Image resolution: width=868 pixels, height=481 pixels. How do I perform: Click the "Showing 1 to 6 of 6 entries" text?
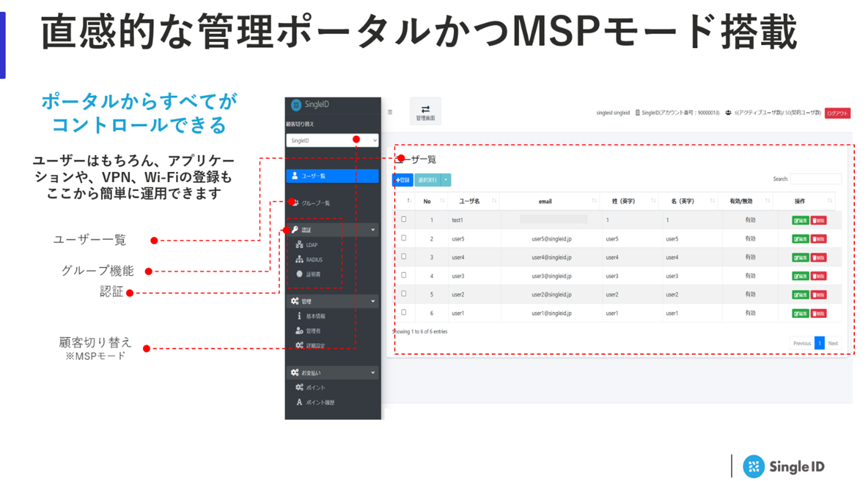(420, 332)
